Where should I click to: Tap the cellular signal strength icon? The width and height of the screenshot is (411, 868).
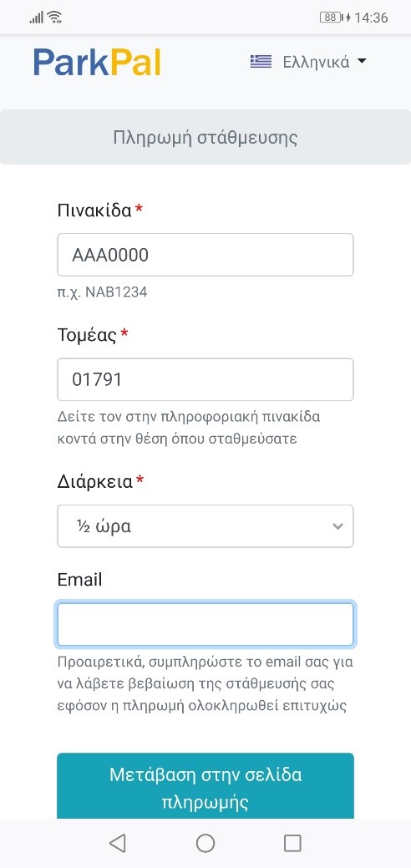36,18
